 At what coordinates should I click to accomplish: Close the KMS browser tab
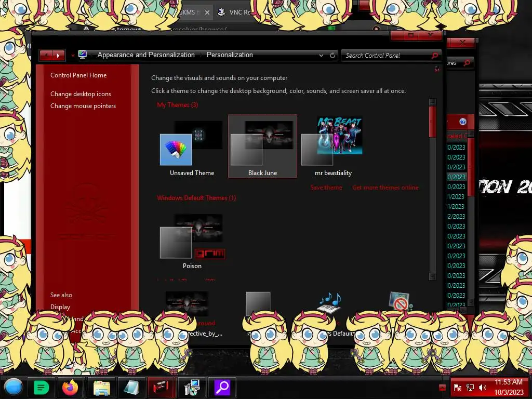(x=207, y=12)
